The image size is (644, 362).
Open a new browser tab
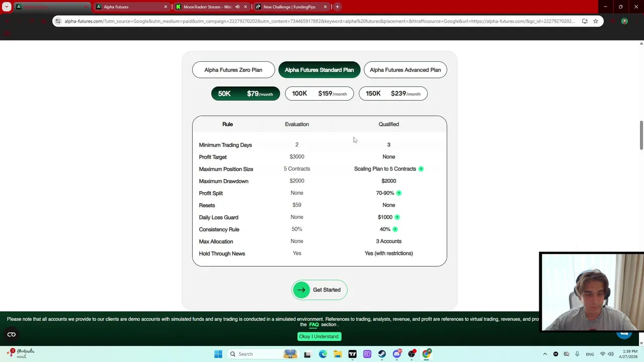[x=337, y=7]
